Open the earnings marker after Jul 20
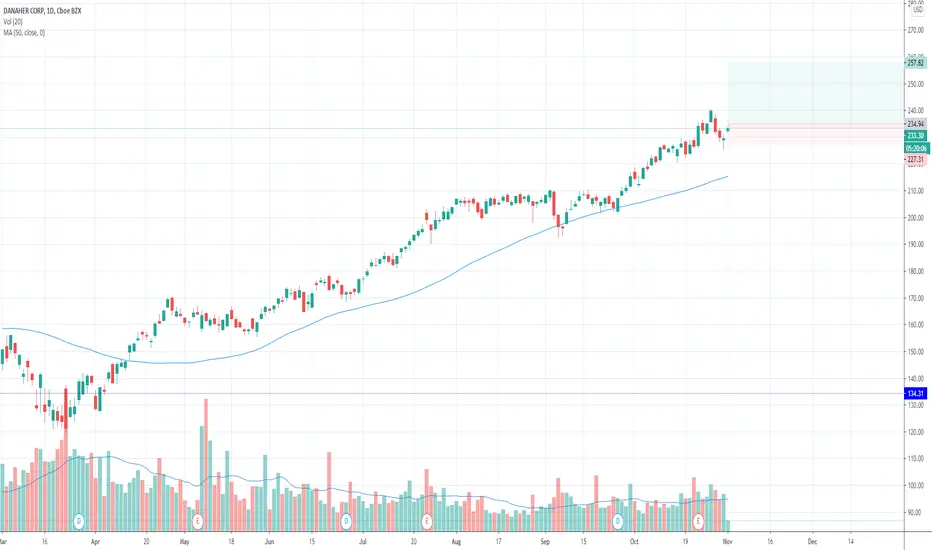 [426, 521]
